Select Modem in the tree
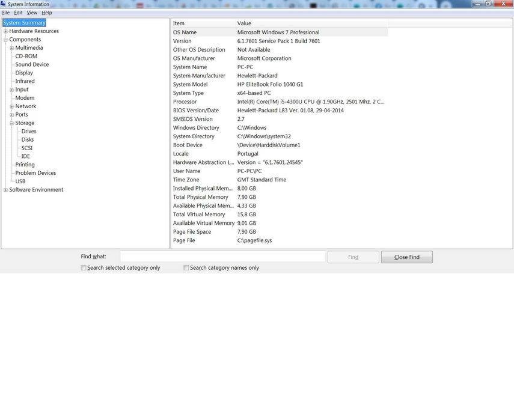This screenshot has height=420, width=514. click(25, 98)
